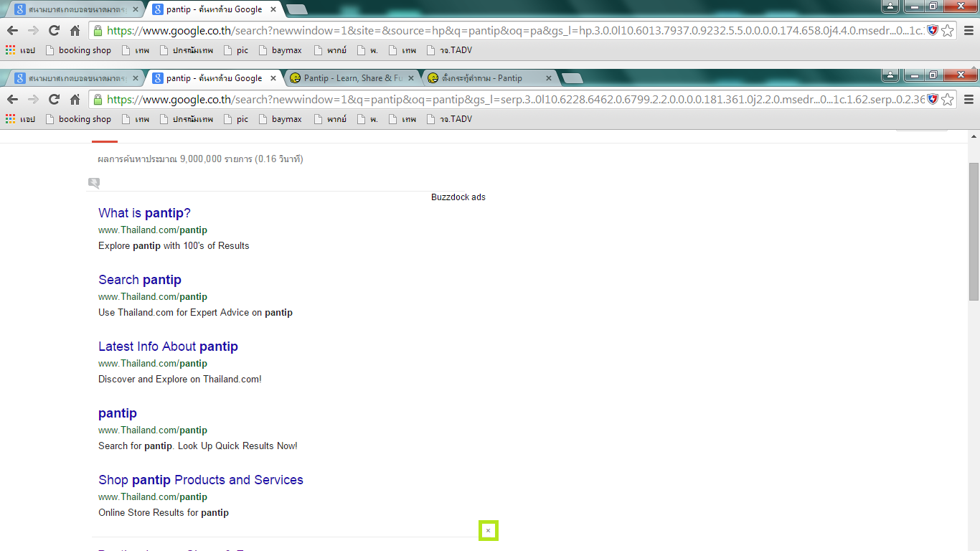Open the 'pic' bookmark folder in lower window
Image resolution: width=980 pixels, height=551 pixels.
[x=236, y=119]
